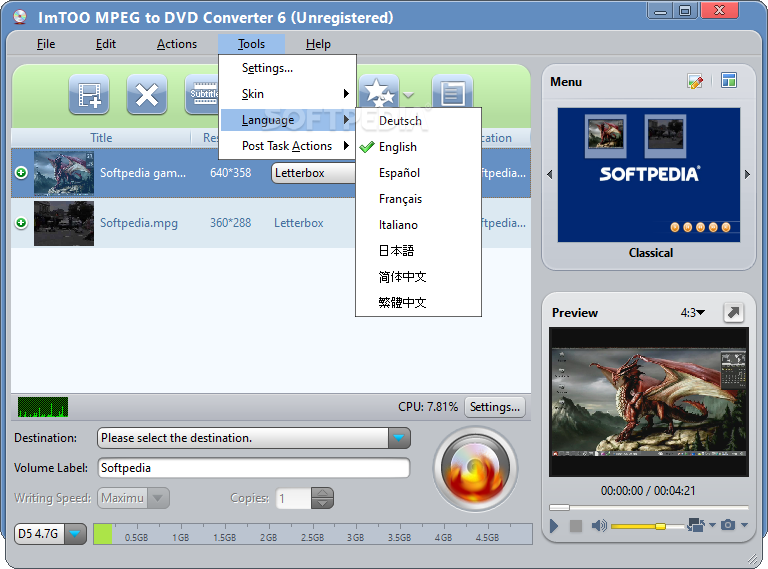The image size is (768, 569).
Task: Click the Tools menu header
Action: (251, 44)
